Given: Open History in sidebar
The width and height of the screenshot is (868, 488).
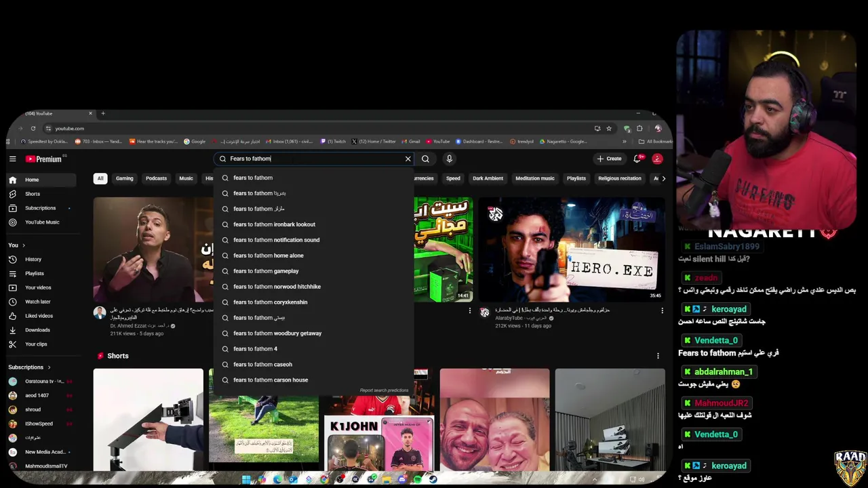Looking at the screenshot, I should pyautogui.click(x=41, y=260).
